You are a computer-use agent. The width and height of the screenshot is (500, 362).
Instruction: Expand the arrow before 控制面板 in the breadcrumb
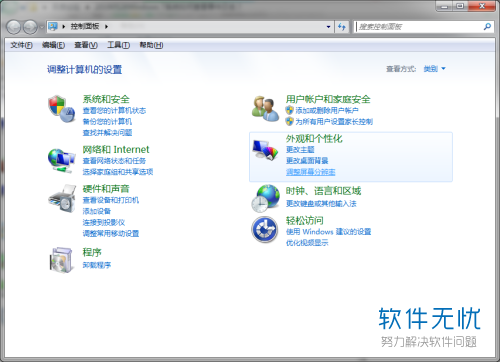click(x=64, y=26)
